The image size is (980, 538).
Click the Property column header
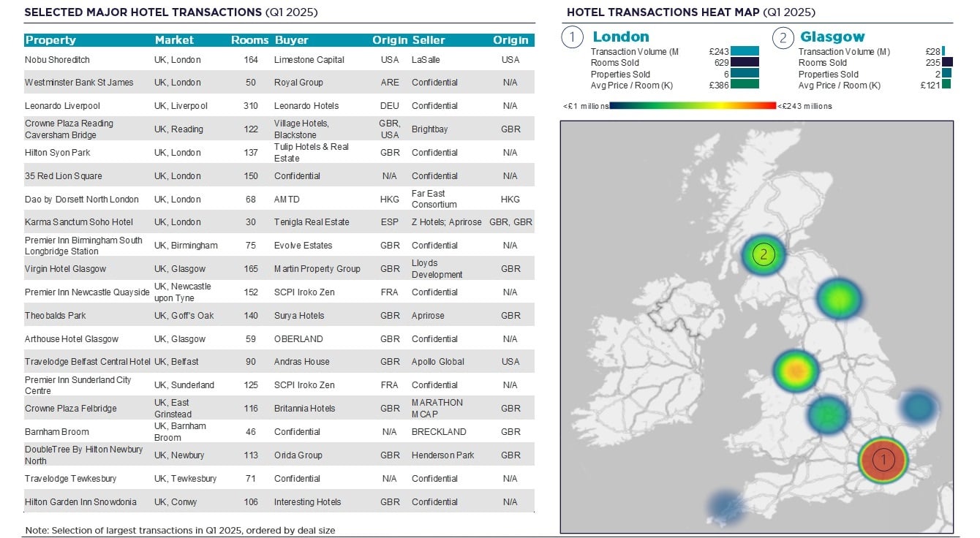(x=50, y=40)
